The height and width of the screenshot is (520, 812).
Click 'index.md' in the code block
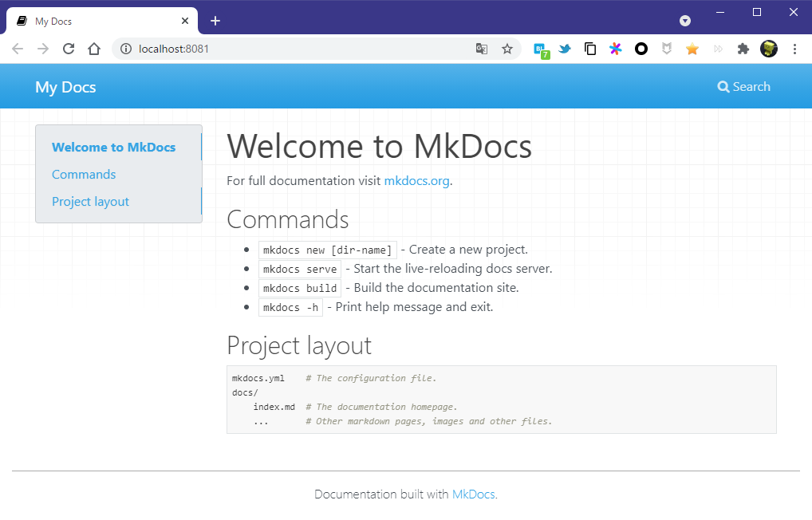(274, 407)
